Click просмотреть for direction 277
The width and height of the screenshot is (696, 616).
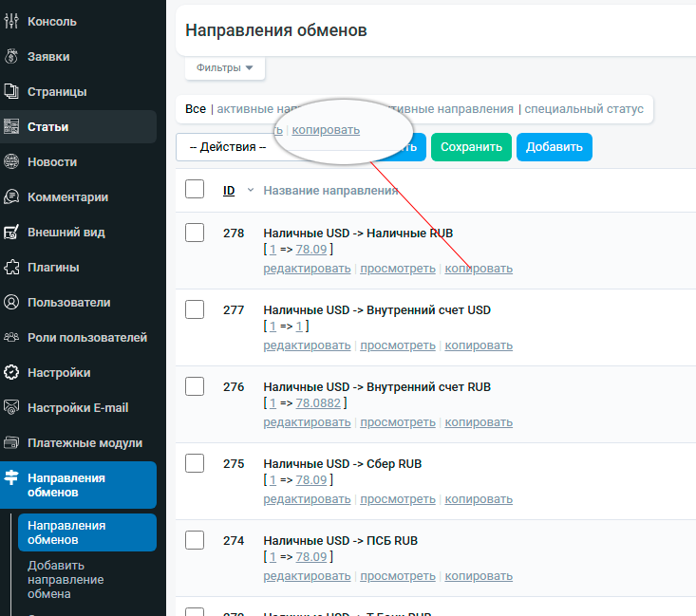point(398,345)
